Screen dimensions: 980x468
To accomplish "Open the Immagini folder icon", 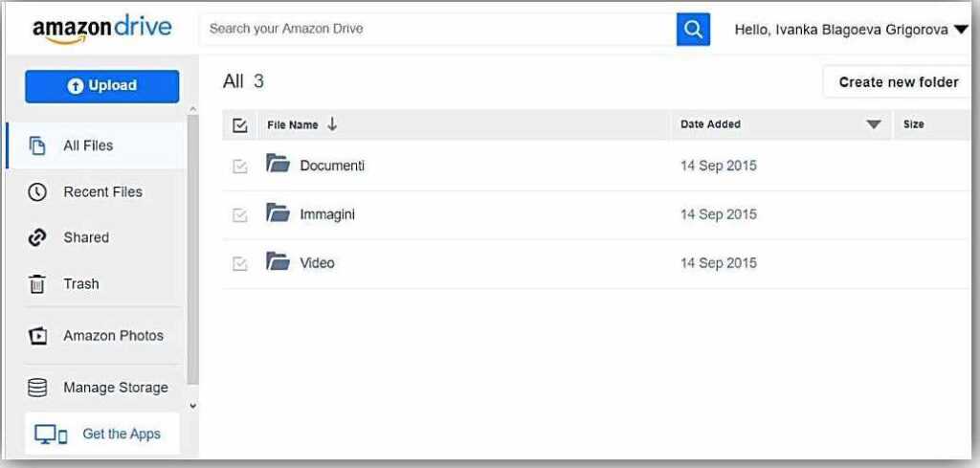I will point(278,213).
